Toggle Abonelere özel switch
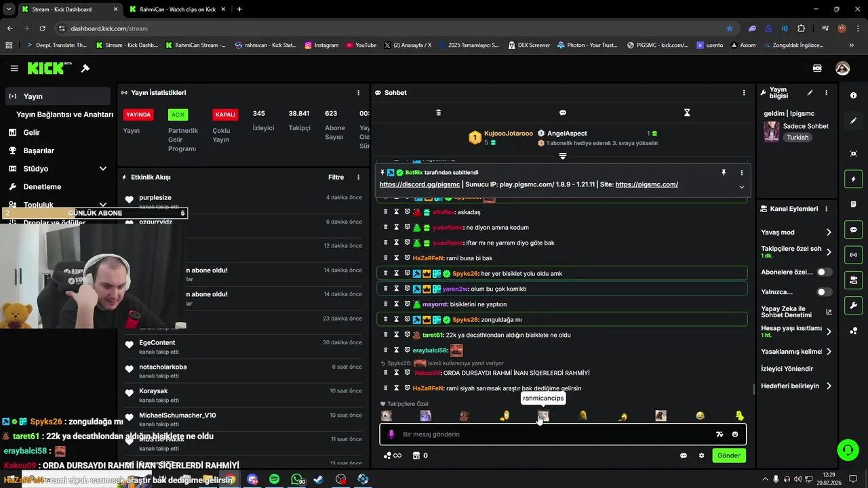This screenshot has height=488, width=868. pyautogui.click(x=824, y=272)
